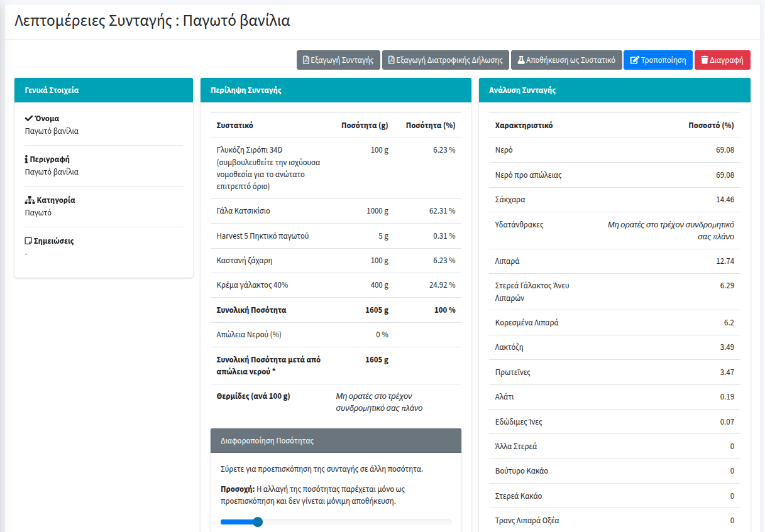Screen dimensions: 765x532
Task: Click the Ποσοστό (%) column header
Action: click(x=712, y=126)
